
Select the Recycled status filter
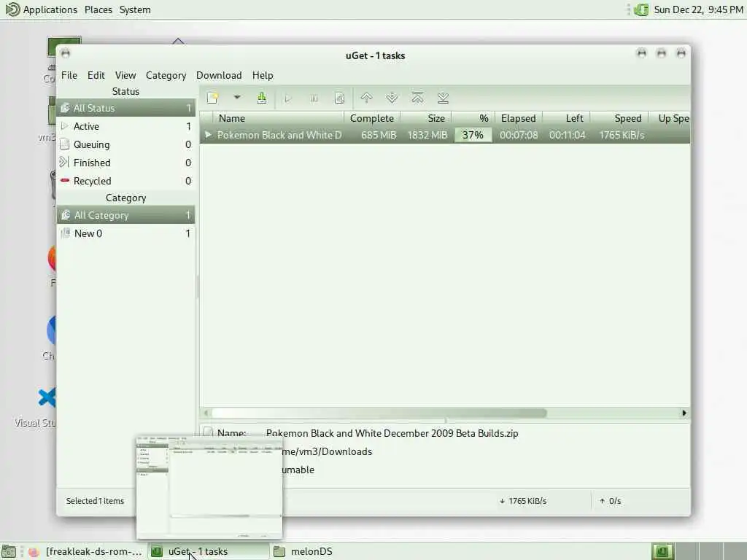(x=125, y=181)
